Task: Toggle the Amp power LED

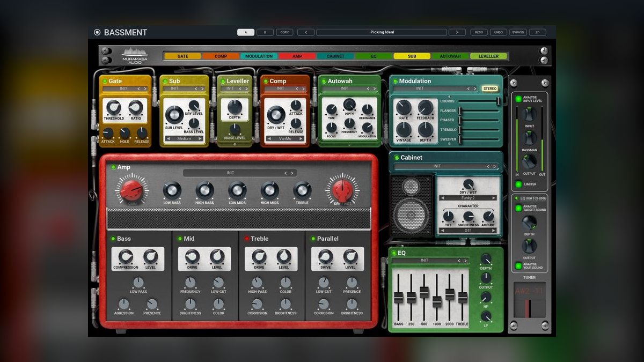Action: [x=113, y=167]
